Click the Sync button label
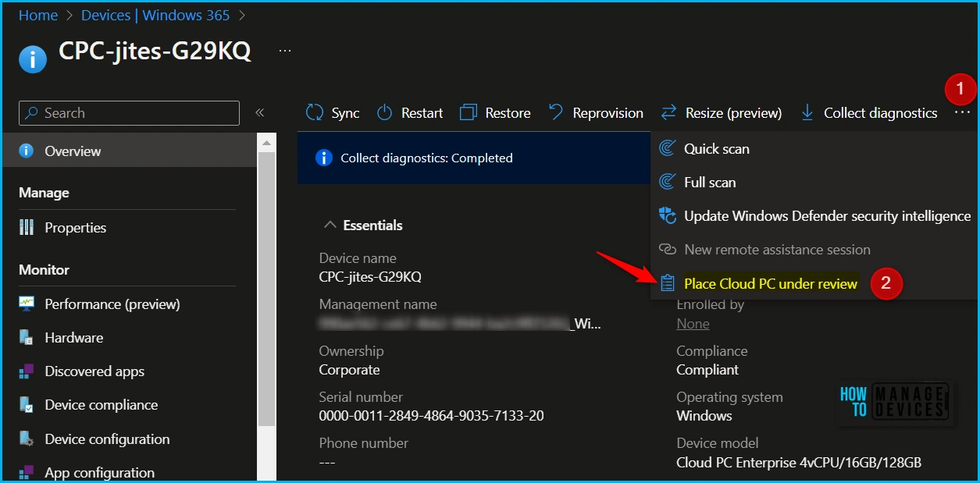980x483 pixels. coord(345,113)
